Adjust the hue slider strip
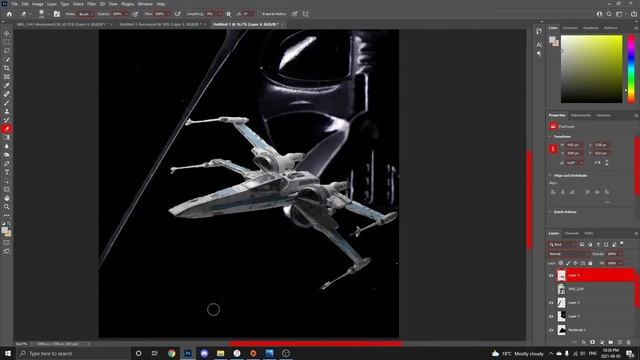Viewport: 640px width, 360px height. [x=631, y=69]
